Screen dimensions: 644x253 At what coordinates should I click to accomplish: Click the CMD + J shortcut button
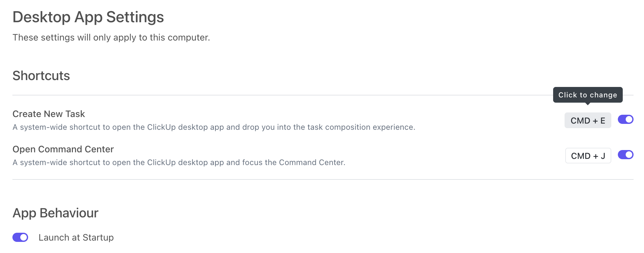tap(588, 156)
